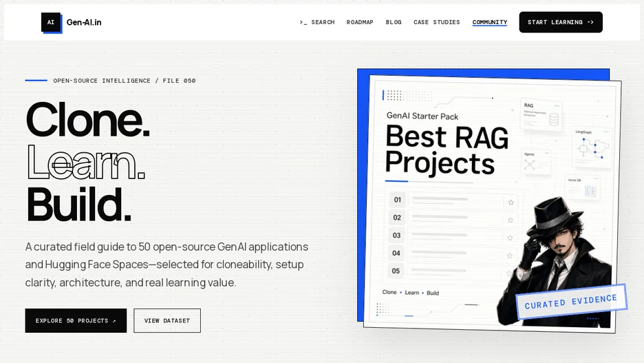Click the RAG database mini card

click(541, 114)
